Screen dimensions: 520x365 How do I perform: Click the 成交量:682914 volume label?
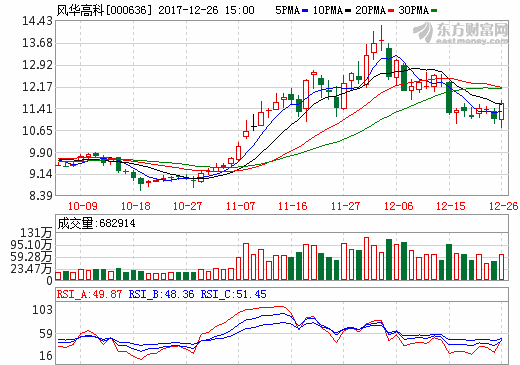pos(96,223)
